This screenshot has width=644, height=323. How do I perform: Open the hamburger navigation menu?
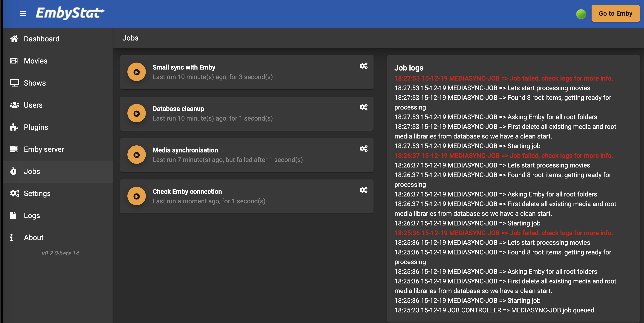[23, 14]
